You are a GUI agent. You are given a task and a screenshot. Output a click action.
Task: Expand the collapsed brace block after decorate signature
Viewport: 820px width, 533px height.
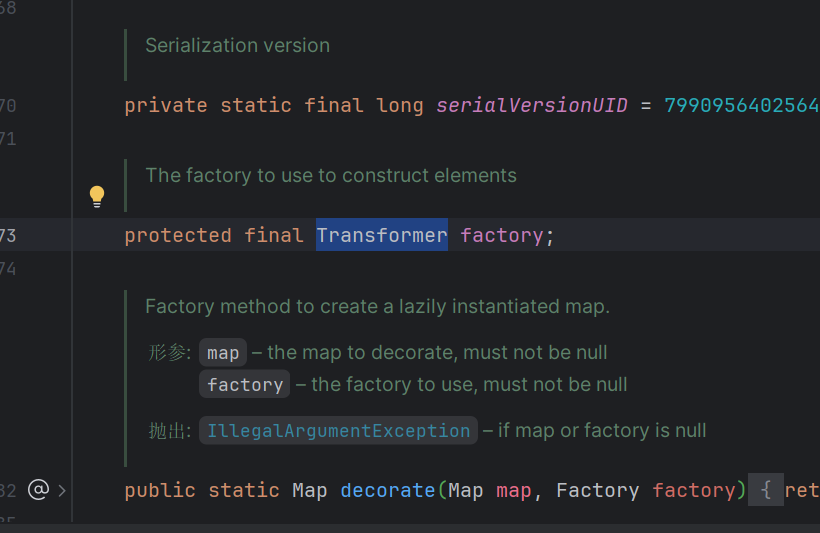tap(765, 490)
